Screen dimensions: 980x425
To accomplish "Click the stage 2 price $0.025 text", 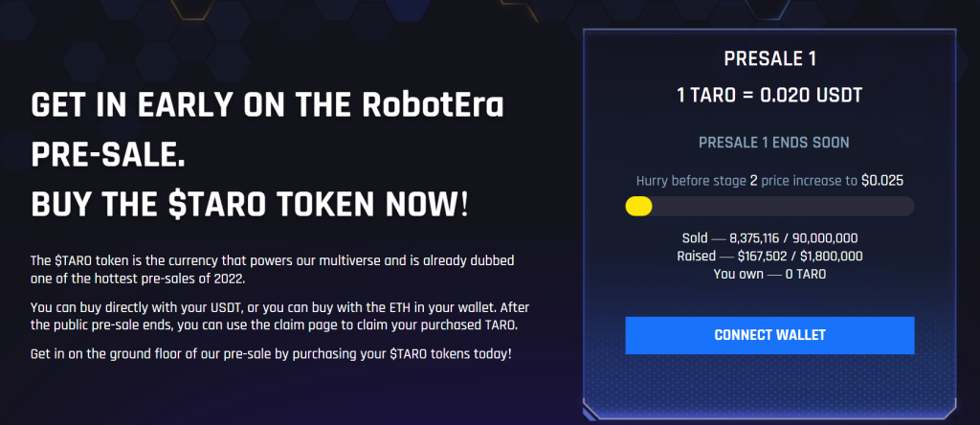I will [882, 181].
